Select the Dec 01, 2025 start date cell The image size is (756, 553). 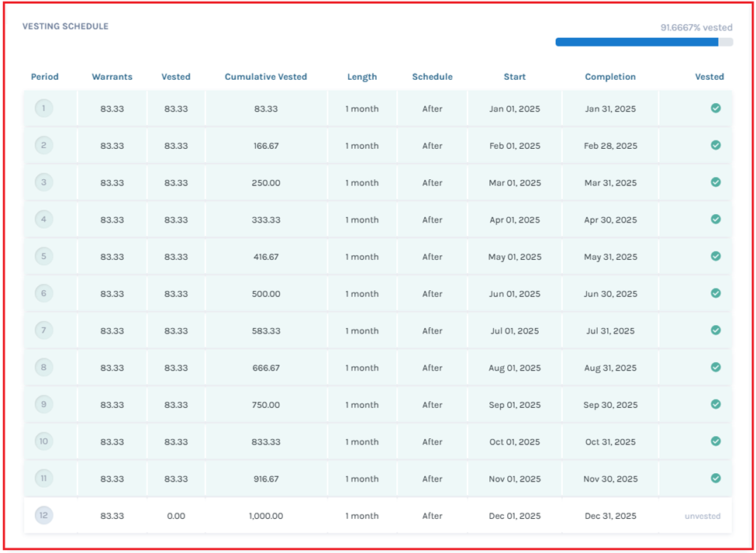click(513, 516)
